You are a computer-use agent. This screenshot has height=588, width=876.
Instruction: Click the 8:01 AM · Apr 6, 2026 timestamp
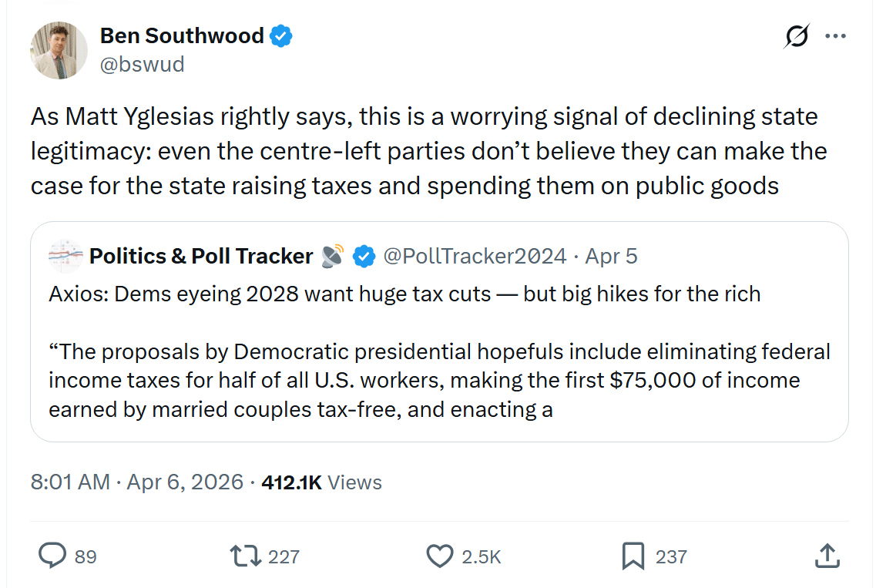click(x=136, y=482)
